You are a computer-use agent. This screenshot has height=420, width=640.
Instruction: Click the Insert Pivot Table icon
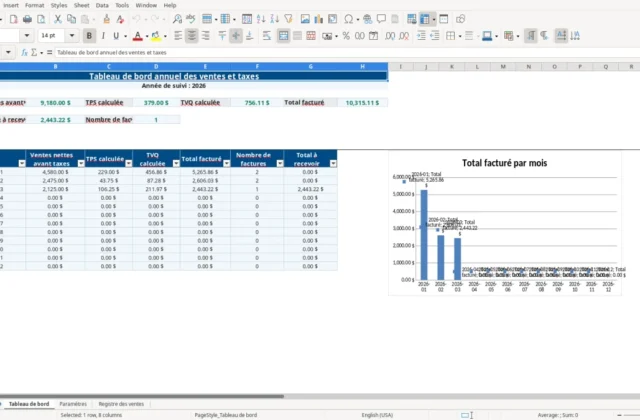333,19
